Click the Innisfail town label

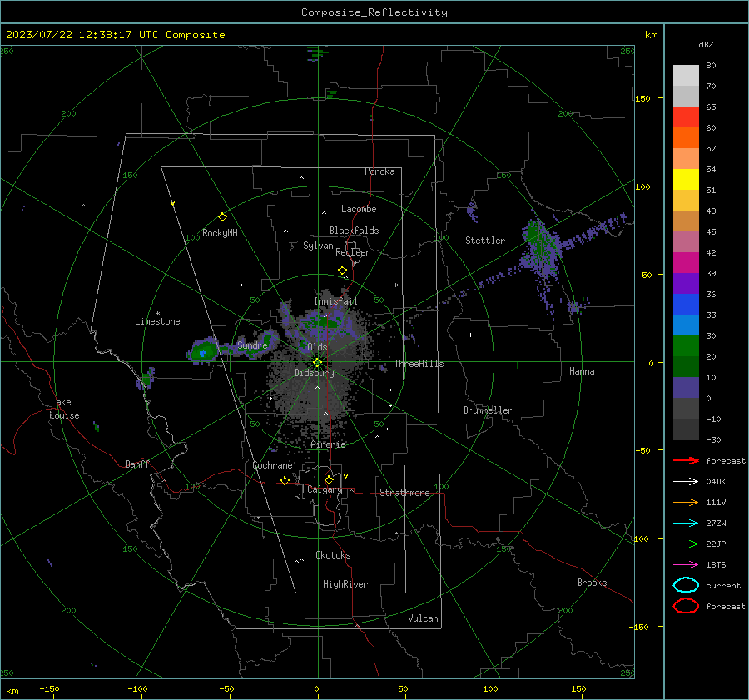pyautogui.click(x=335, y=301)
